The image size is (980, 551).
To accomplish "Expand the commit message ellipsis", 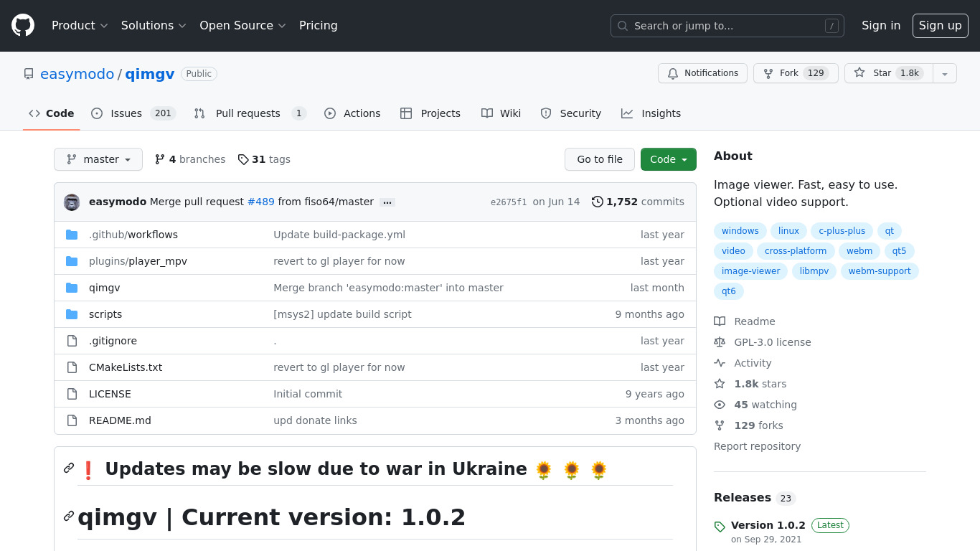I will pos(387,202).
